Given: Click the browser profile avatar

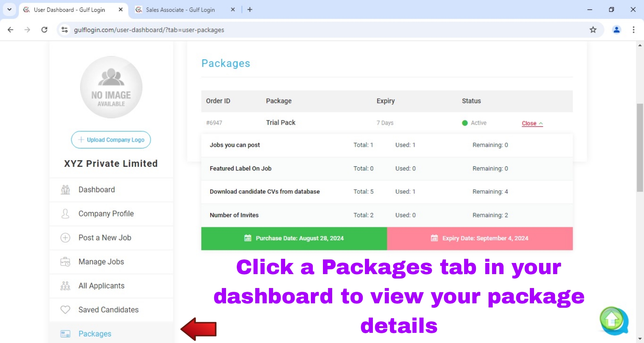Looking at the screenshot, I should 616,30.
